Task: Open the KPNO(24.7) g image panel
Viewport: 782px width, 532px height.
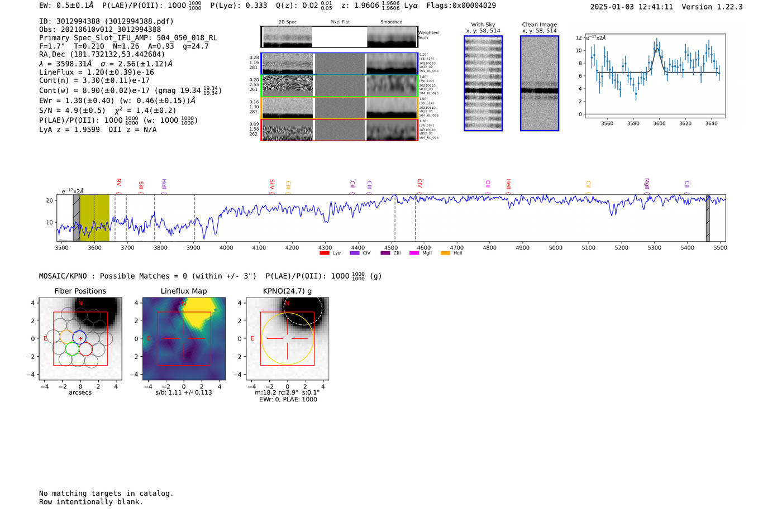Action: pos(288,339)
